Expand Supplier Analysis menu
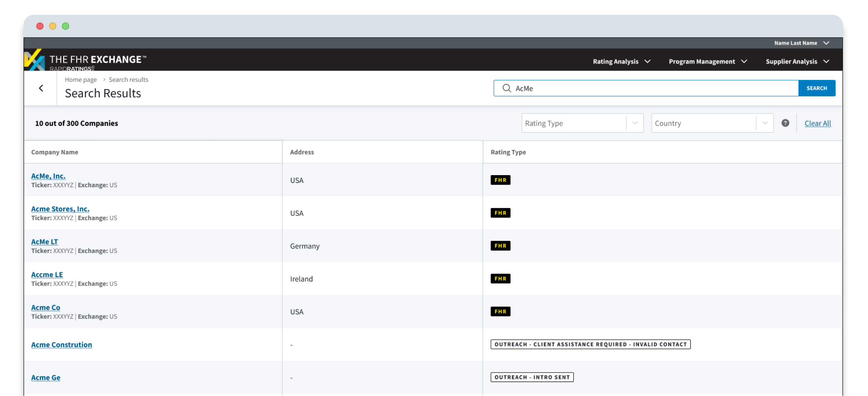The height and width of the screenshot is (396, 868). point(797,61)
